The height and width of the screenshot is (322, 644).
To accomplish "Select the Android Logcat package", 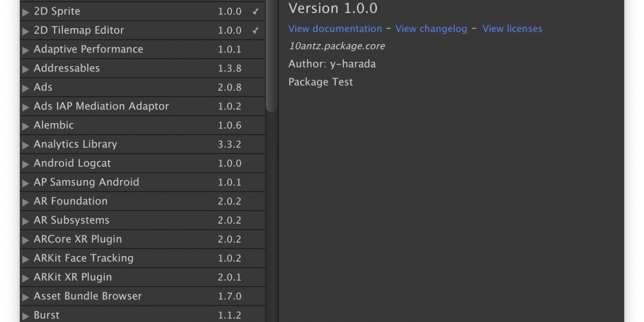I will click(72, 163).
